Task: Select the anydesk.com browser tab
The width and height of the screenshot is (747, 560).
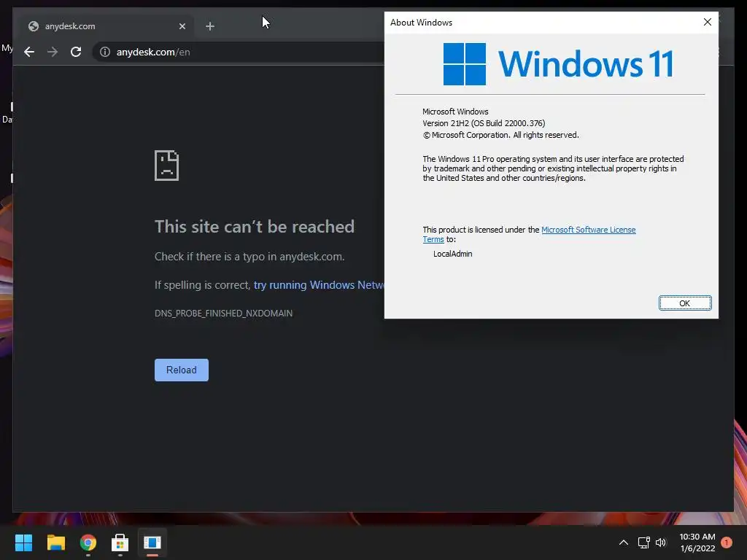Action: 106,26
